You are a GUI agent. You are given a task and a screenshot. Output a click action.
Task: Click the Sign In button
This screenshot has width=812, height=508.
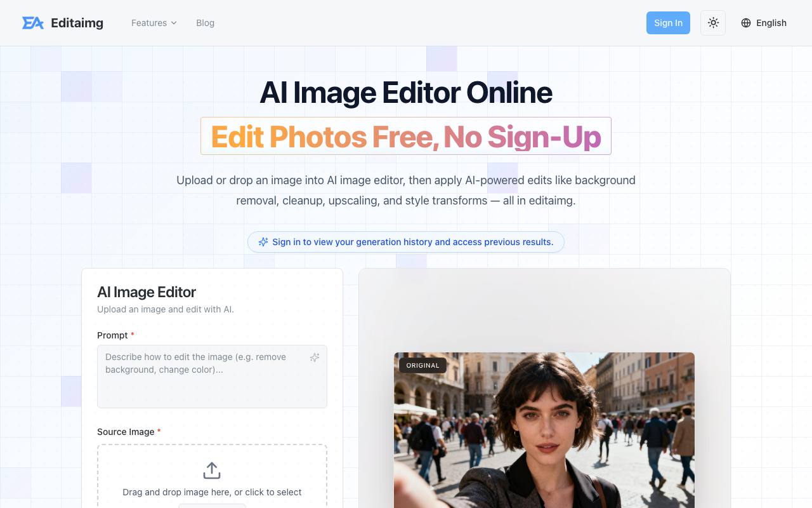pyautogui.click(x=668, y=23)
